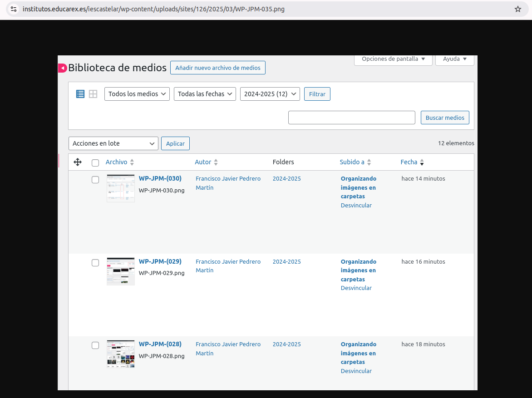Select the WP-JPM-(029) row checkbox

pyautogui.click(x=95, y=263)
